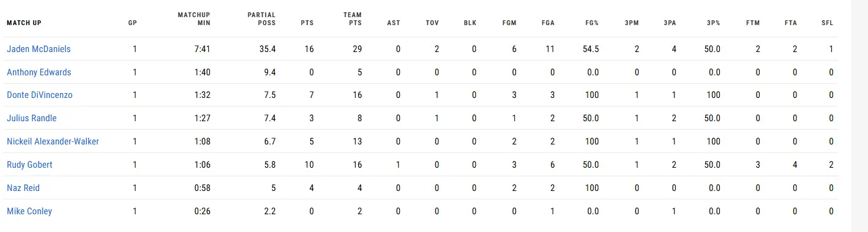The height and width of the screenshot is (232, 868).
Task: Click Naz Reid name link
Action: 23,188
